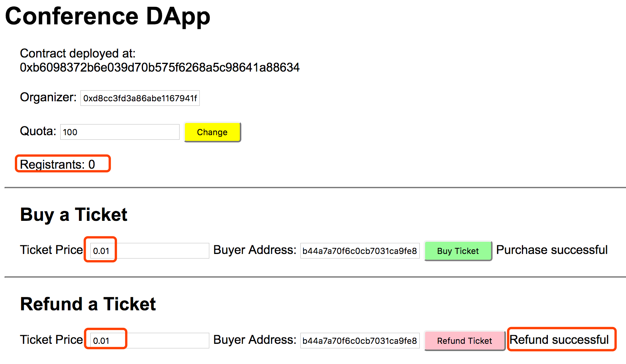This screenshot has height=364, width=626.
Task: Click the Conference DApp heading
Action: pyautogui.click(x=108, y=16)
